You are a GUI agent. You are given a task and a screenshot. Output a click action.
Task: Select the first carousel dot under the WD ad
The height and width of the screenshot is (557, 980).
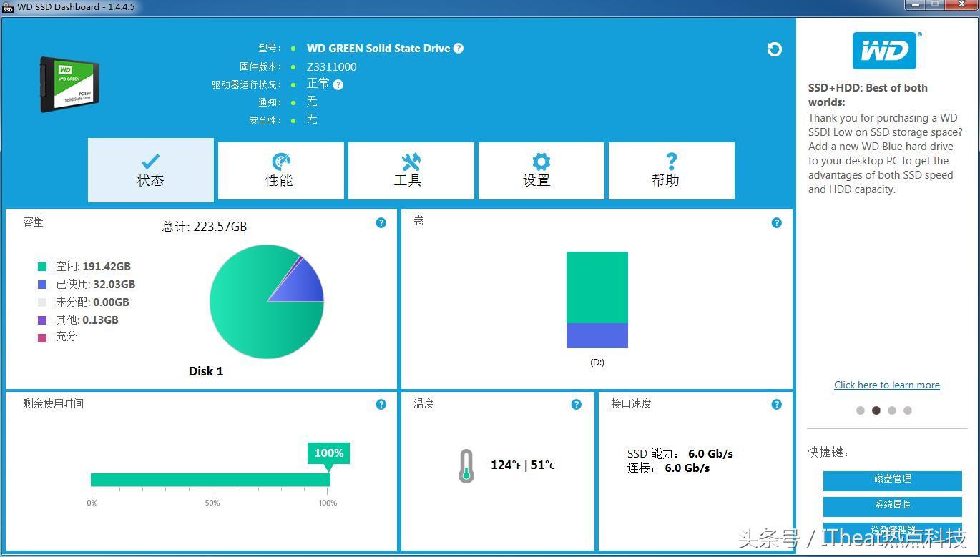861,410
